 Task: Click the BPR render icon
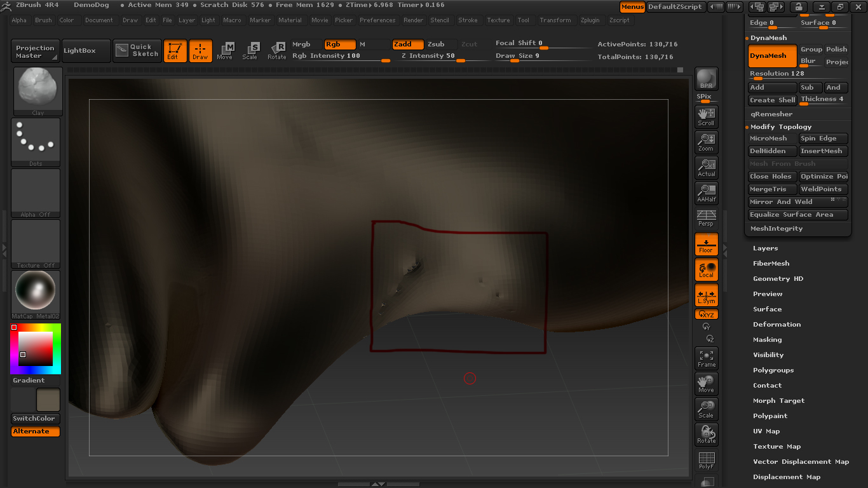coord(706,78)
